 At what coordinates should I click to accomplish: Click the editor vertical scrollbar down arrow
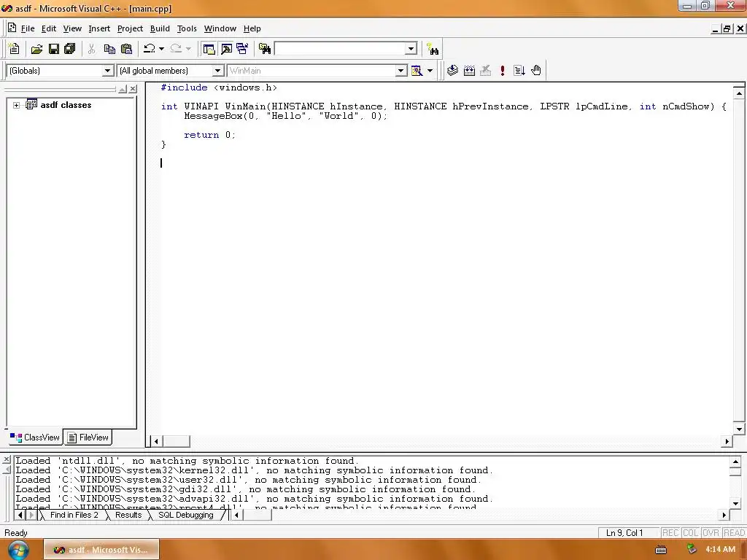click(x=739, y=429)
